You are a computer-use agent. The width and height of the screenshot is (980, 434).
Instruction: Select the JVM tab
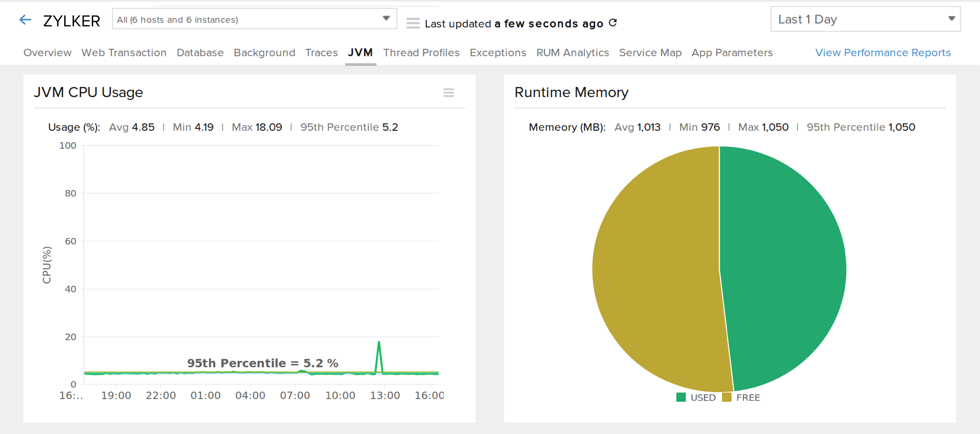361,53
